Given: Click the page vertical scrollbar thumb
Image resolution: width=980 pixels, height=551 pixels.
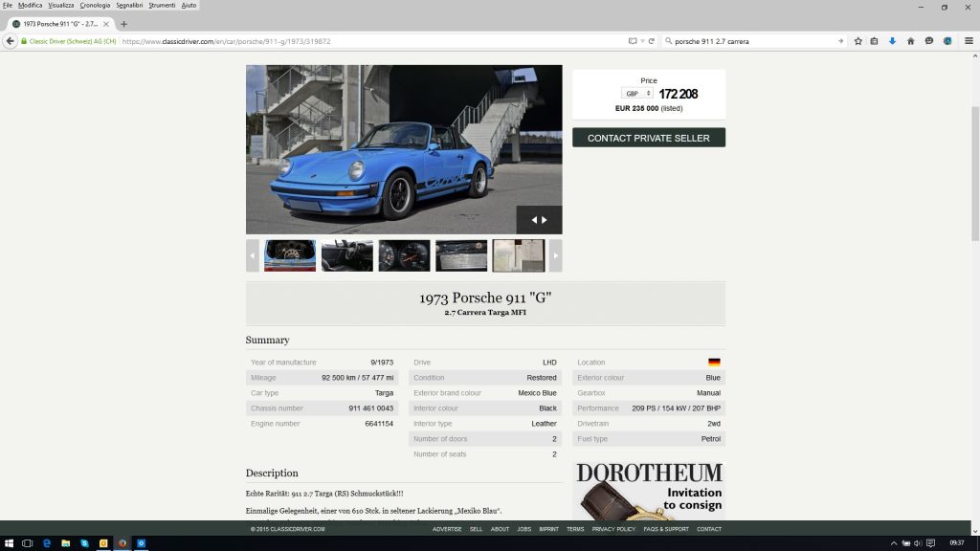Looking at the screenshot, I should click(975, 174).
